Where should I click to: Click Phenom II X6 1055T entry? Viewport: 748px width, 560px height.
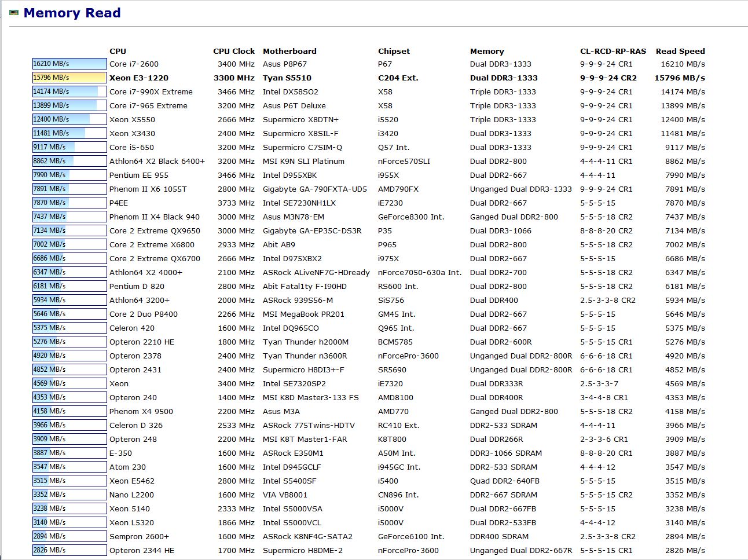pyautogui.click(x=148, y=189)
